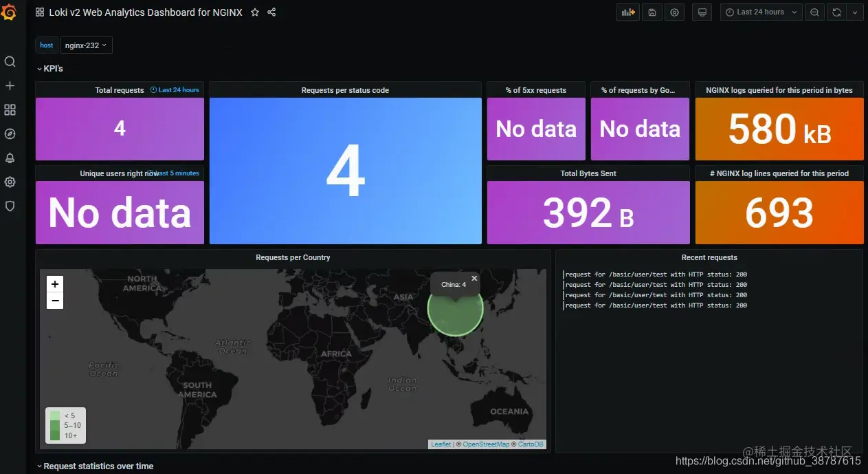Image resolution: width=868 pixels, height=474 pixels.
Task: Zoom in on the country map
Action: coord(55,283)
